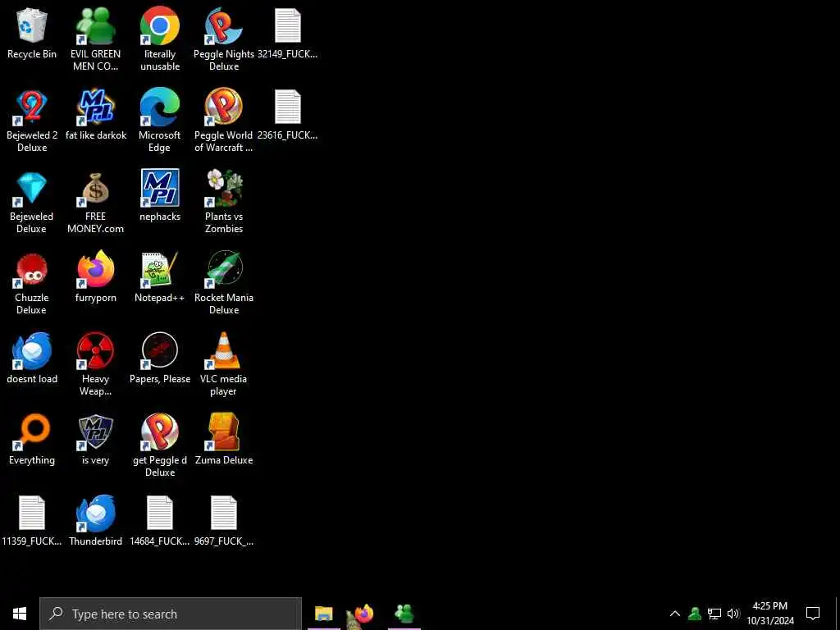Screen dimensions: 840x630
Task: Open the Recycle Bin icon
Action: point(32,33)
